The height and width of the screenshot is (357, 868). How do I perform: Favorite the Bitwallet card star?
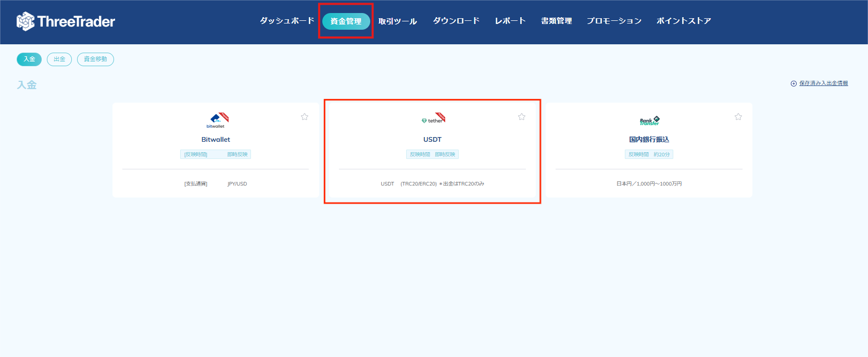point(305,117)
